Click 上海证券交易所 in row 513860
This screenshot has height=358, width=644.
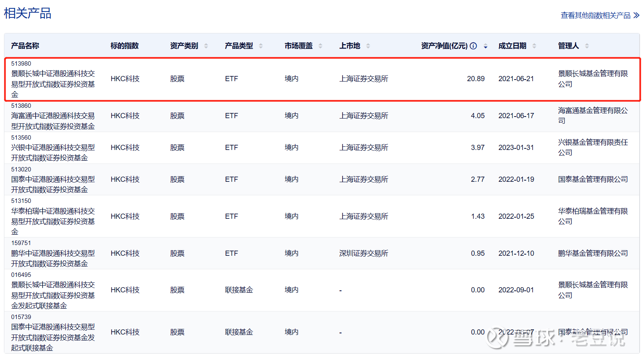pyautogui.click(x=364, y=116)
